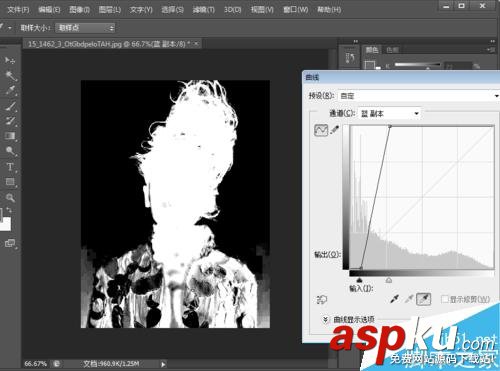Click the 66.67% zoom field

(35, 363)
